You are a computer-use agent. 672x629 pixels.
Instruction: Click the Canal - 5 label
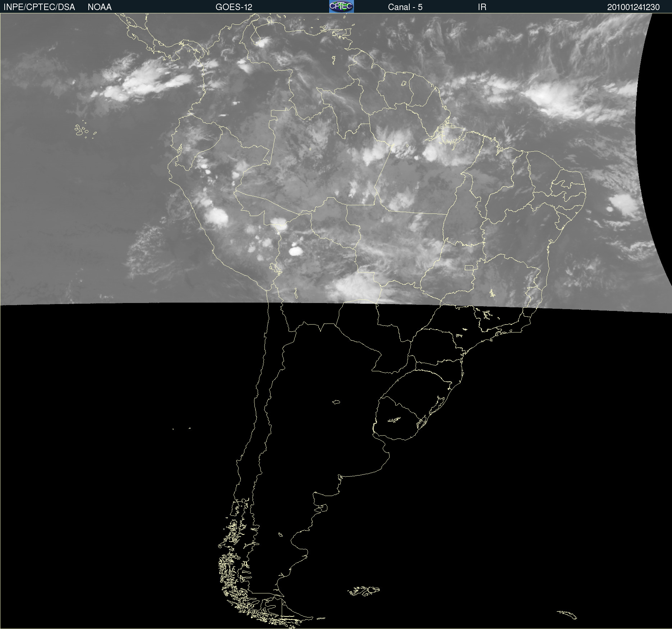[405, 7]
